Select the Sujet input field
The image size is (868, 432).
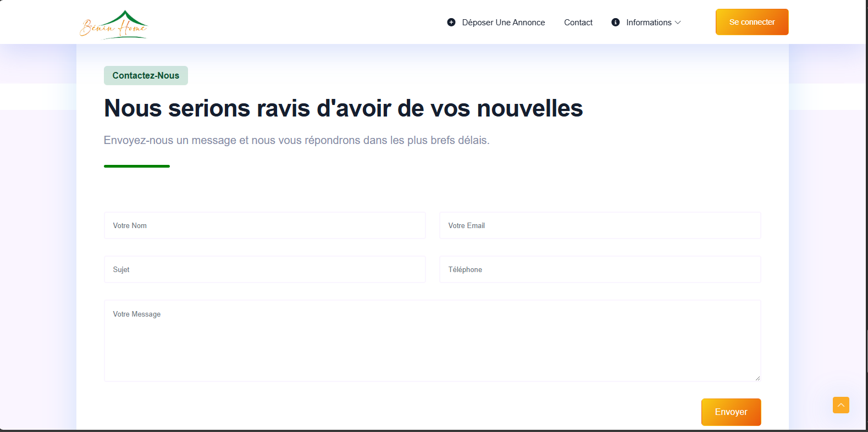[264, 269]
